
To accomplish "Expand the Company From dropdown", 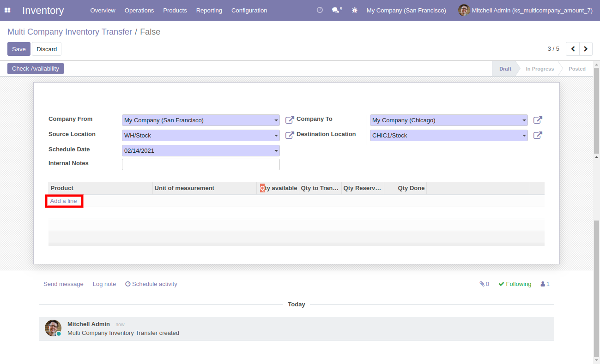I will pos(276,120).
